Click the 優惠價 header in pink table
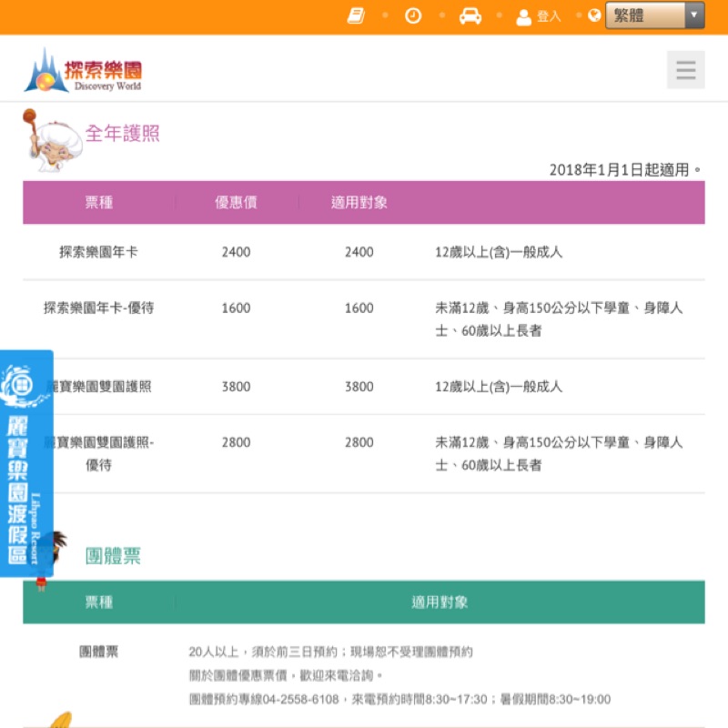 coord(235,202)
